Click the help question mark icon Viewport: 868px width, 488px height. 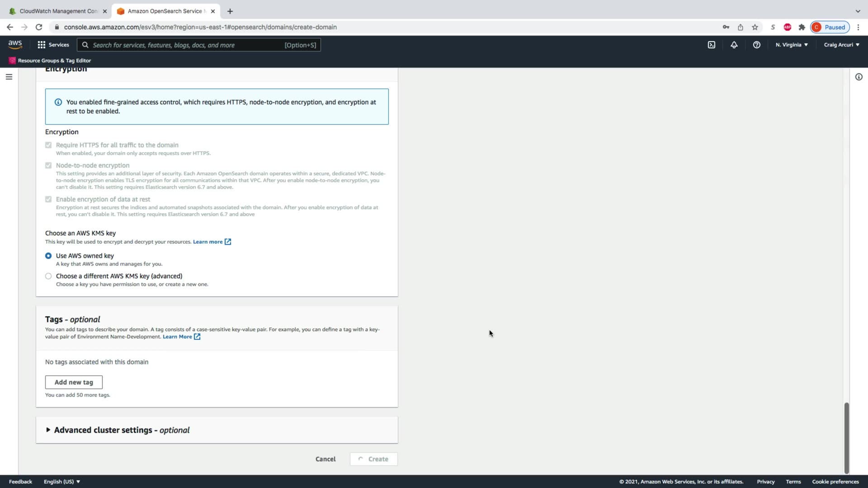(756, 45)
